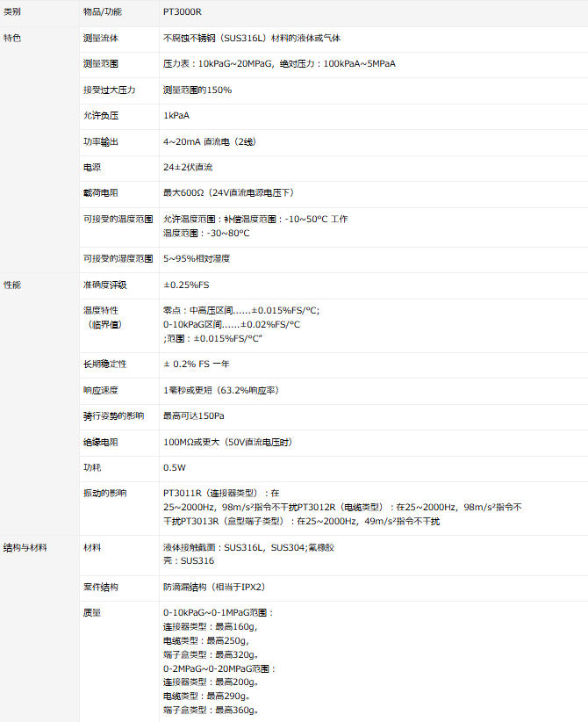Click the '长期稳定性' row label
588x722 pixels.
click(105, 365)
